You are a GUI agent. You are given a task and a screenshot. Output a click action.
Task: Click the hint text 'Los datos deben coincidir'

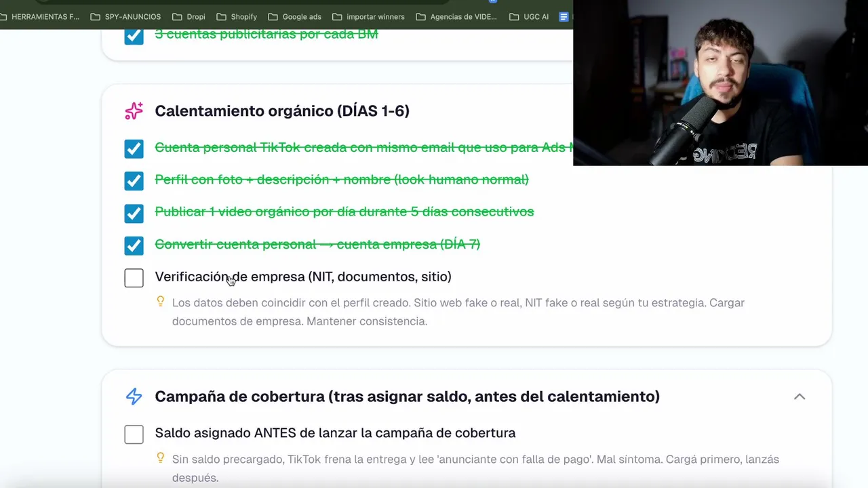pos(458,312)
